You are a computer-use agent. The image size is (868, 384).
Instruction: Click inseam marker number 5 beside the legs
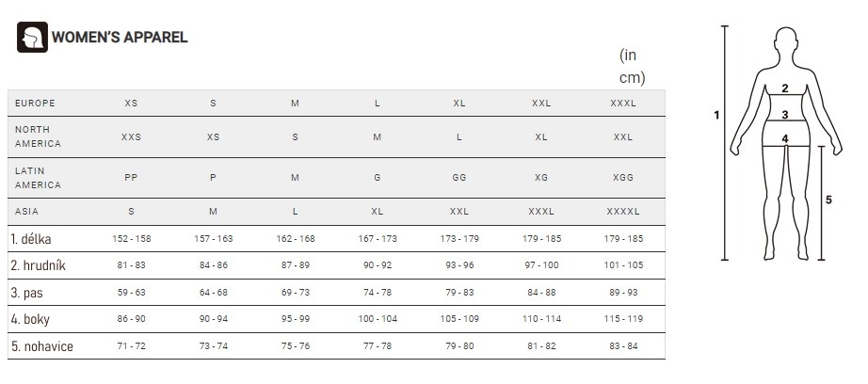tap(828, 200)
